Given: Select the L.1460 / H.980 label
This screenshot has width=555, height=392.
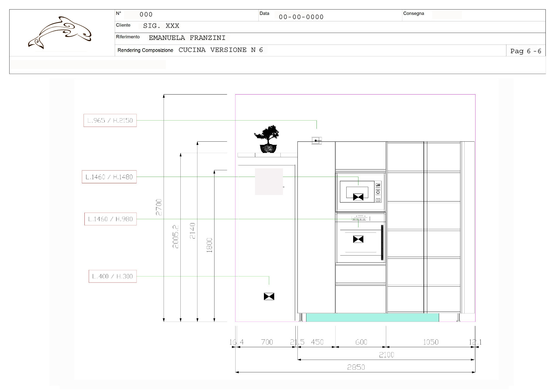Looking at the screenshot, I should 110,219.
